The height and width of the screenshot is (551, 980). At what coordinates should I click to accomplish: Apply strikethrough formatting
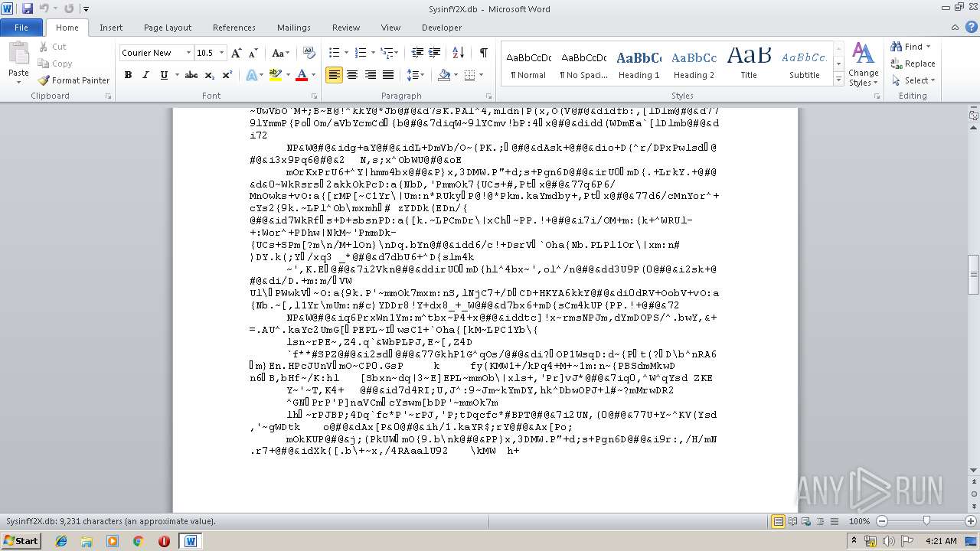pos(191,75)
